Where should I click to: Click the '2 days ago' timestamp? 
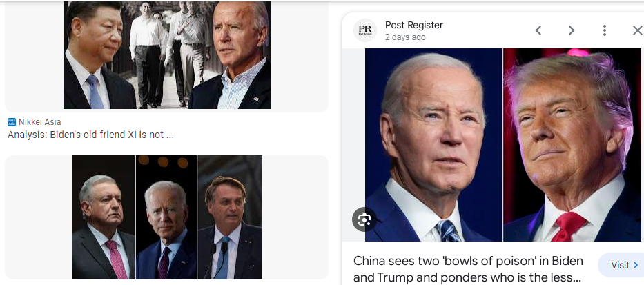coord(405,37)
